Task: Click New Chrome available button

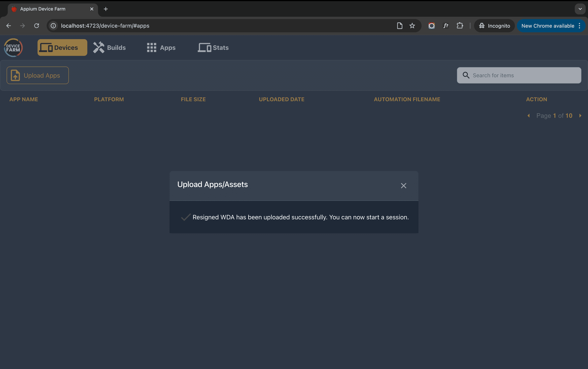Action: tap(548, 26)
